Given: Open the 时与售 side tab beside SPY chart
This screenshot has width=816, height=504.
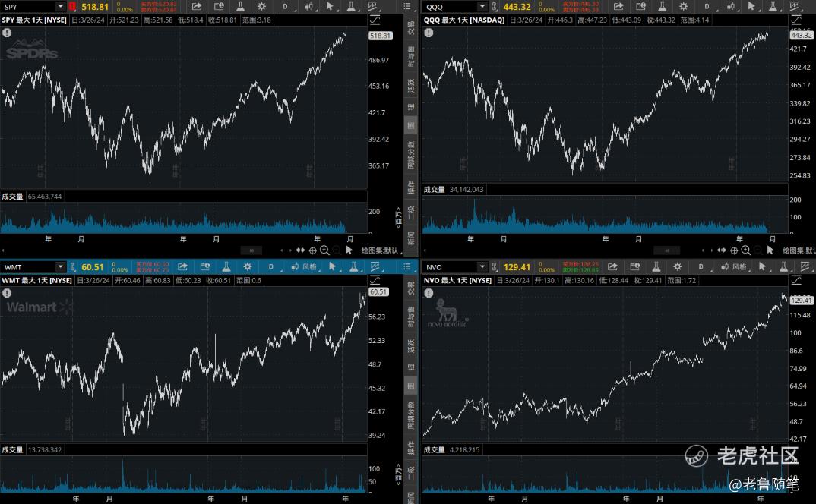Looking at the screenshot, I should pyautogui.click(x=410, y=56).
